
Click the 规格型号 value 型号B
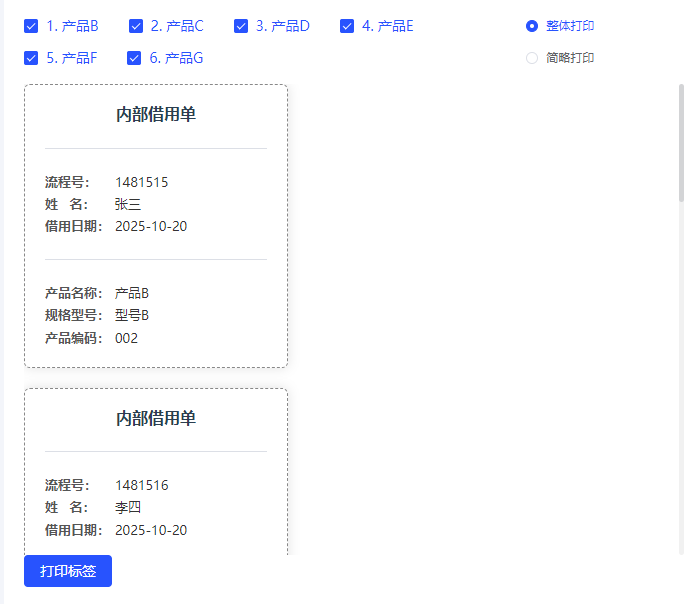[x=132, y=315]
